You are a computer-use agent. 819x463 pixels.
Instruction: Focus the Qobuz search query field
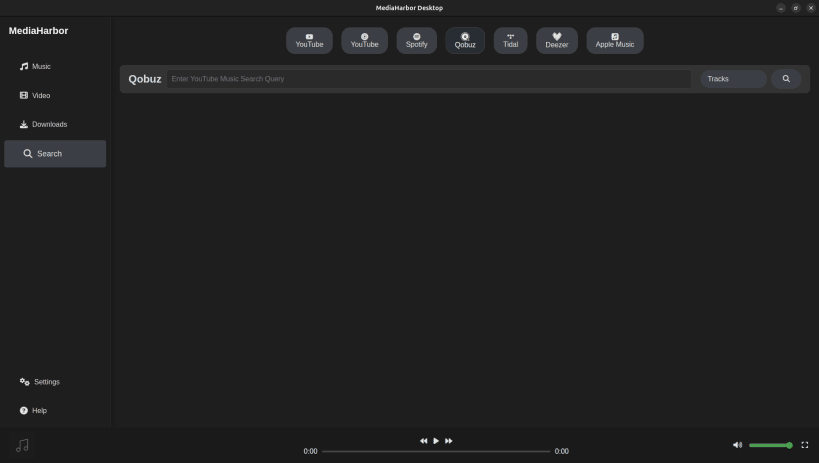[429, 79]
